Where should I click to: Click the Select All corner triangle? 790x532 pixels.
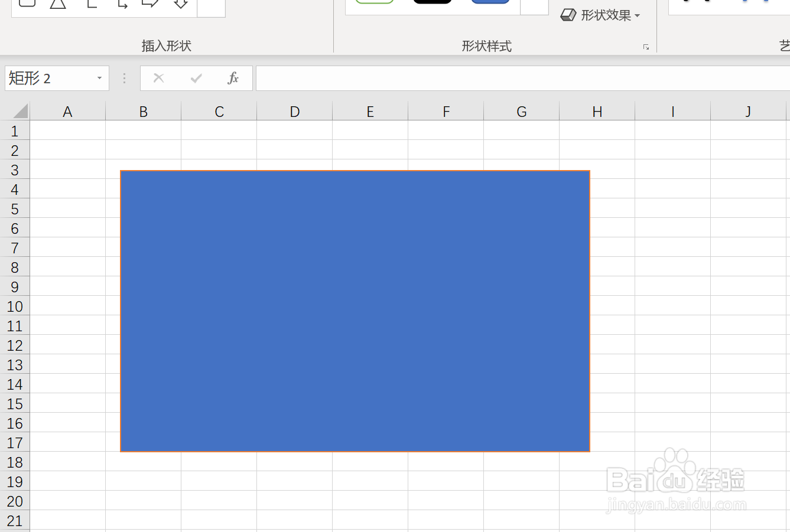tap(21, 111)
